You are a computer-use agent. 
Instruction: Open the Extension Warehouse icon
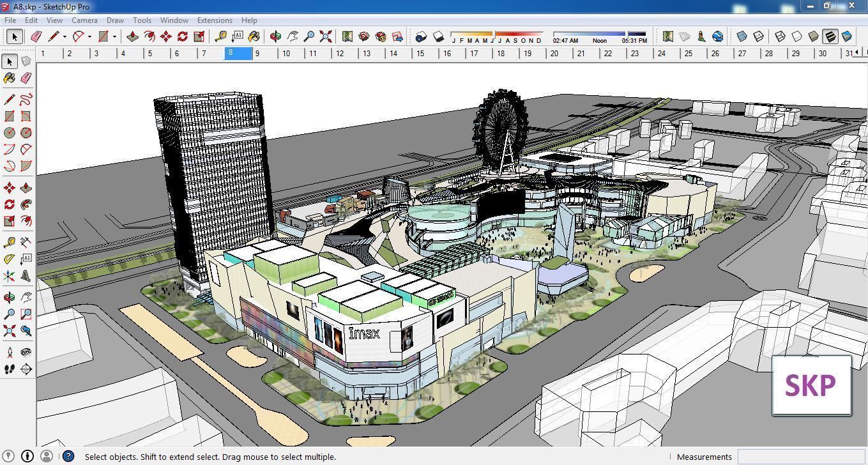point(381,37)
